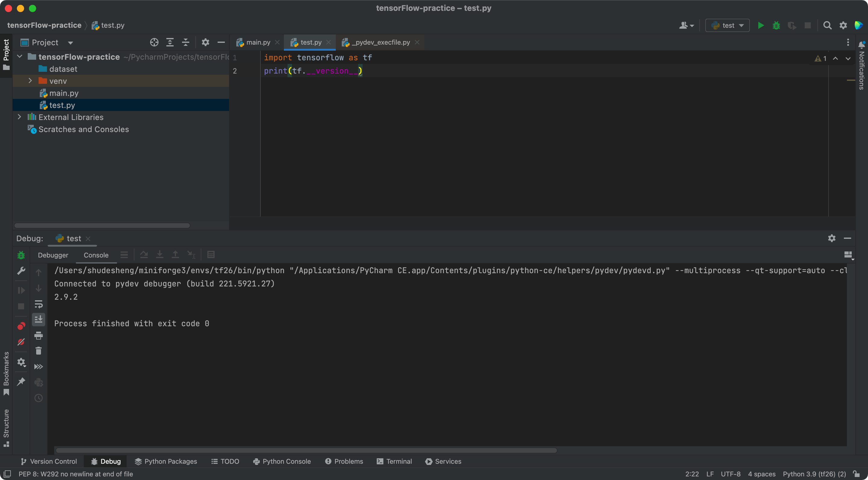Click the Python Console button at bottom
Screen dimensions: 868x480
286,461
